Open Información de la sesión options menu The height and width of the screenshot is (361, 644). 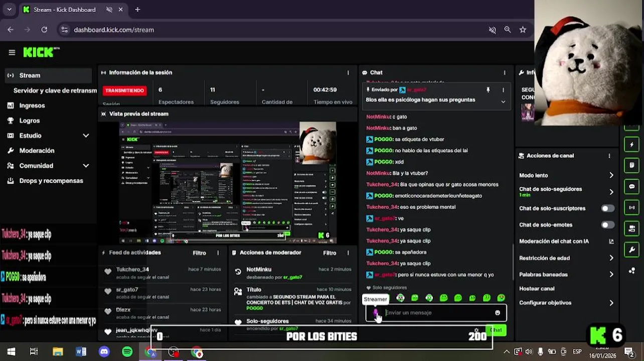click(x=348, y=73)
